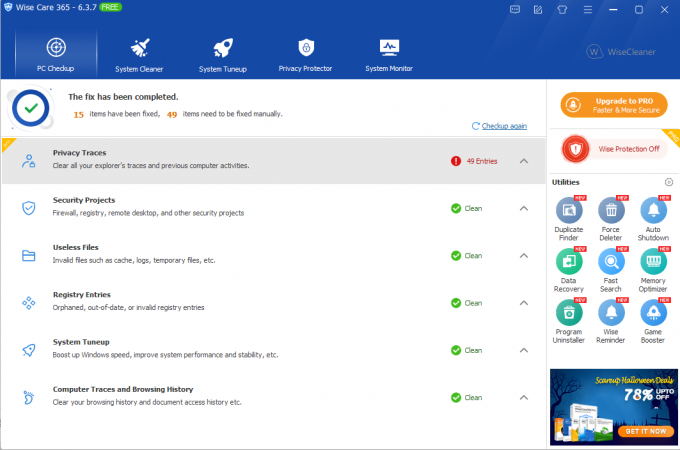Click the Clean status for Computer Traces

(x=467, y=398)
